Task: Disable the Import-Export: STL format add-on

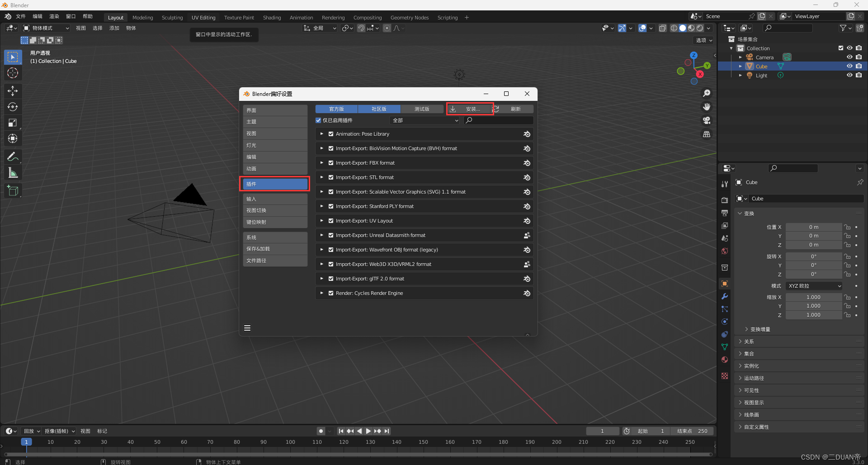Action: pos(330,177)
